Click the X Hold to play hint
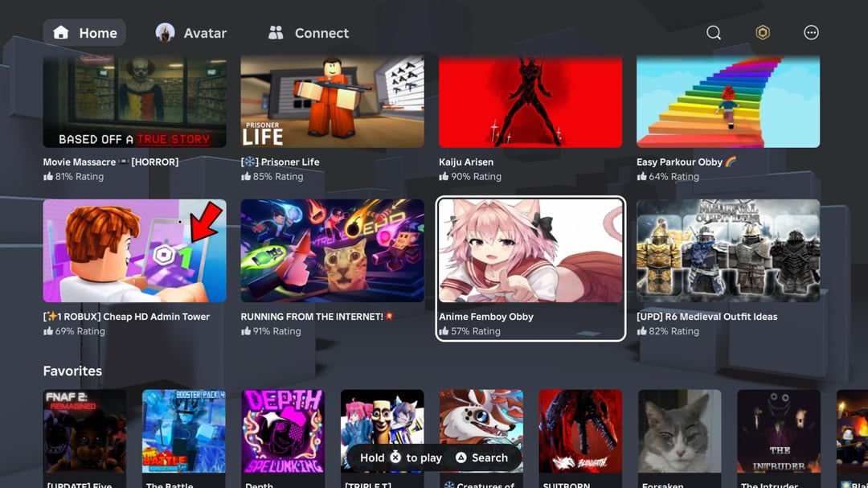 coord(395,457)
